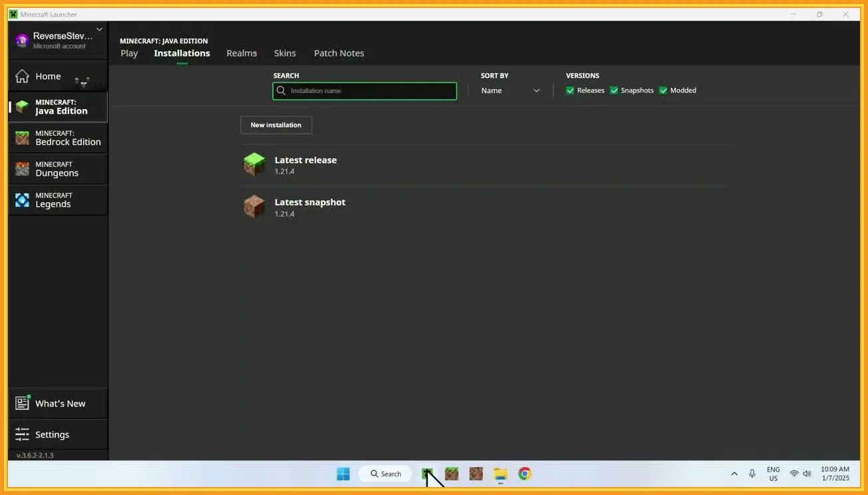
Task: Click the microphone icon in system tray
Action: click(752, 474)
